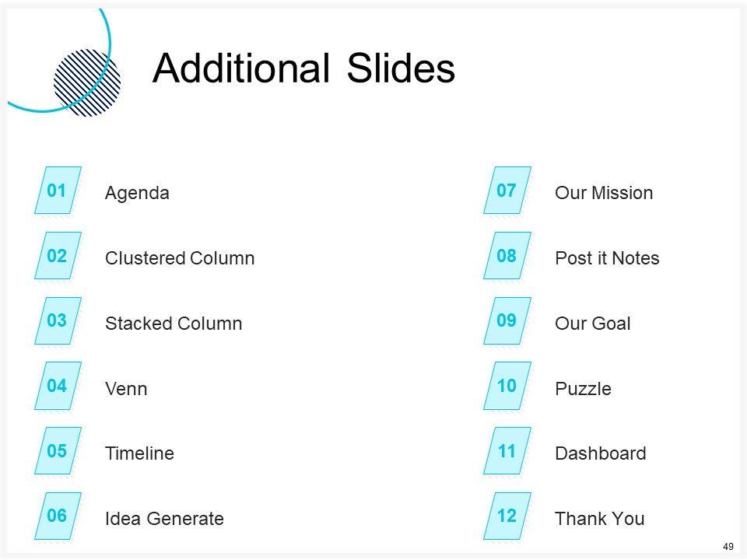747x560 pixels.
Task: Select the 02 parallelogram badge
Action: 57,256
